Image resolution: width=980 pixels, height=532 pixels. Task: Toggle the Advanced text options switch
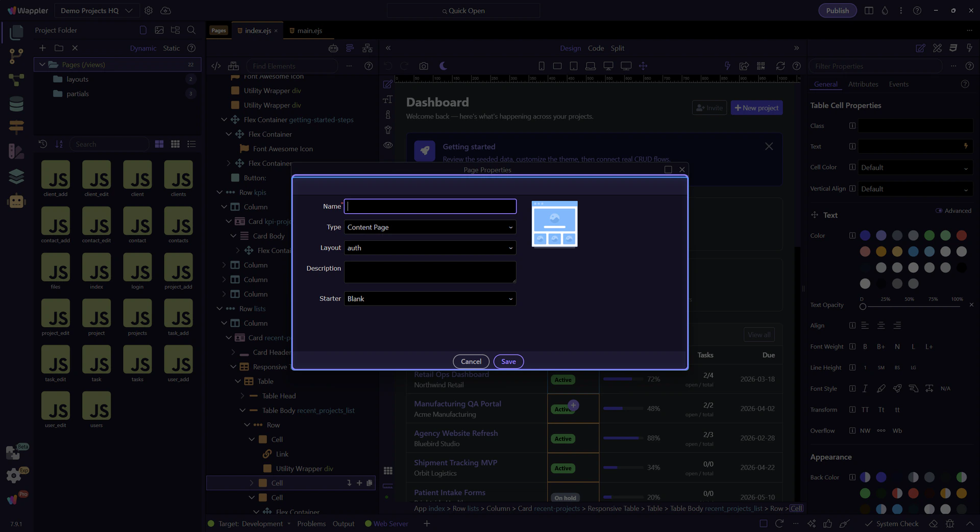[x=939, y=211]
